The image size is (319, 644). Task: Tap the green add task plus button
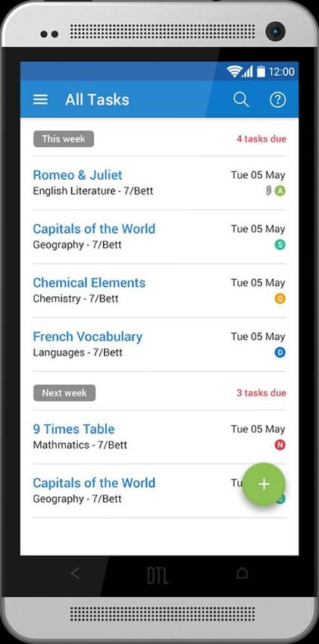coord(264,484)
